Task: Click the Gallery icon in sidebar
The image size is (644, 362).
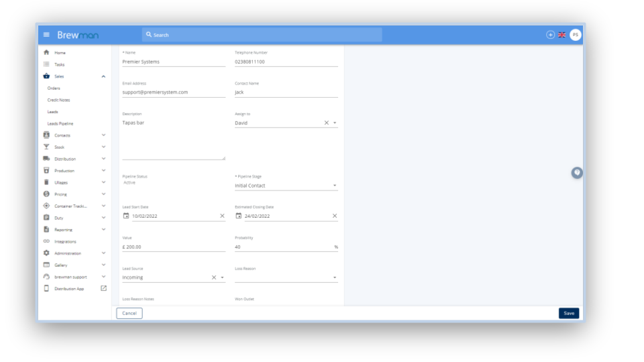Action: coord(46,265)
